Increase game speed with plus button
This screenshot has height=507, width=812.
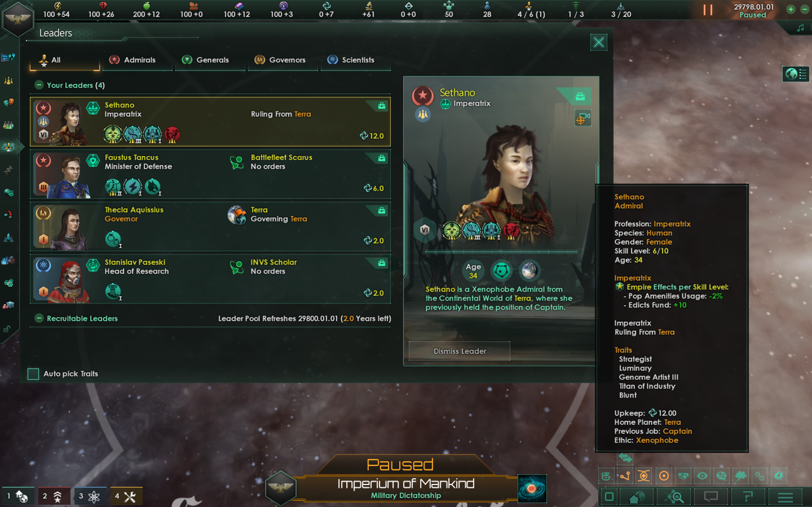click(791, 9)
